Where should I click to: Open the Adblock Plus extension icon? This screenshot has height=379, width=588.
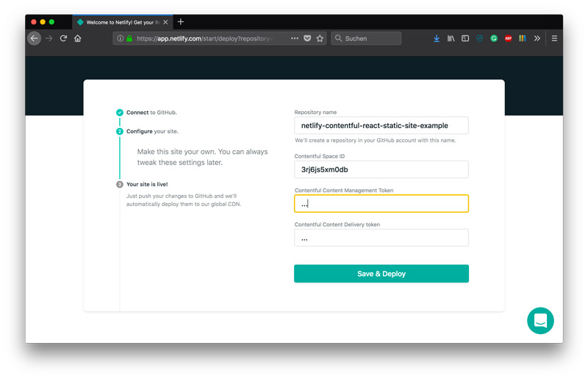pos(508,38)
